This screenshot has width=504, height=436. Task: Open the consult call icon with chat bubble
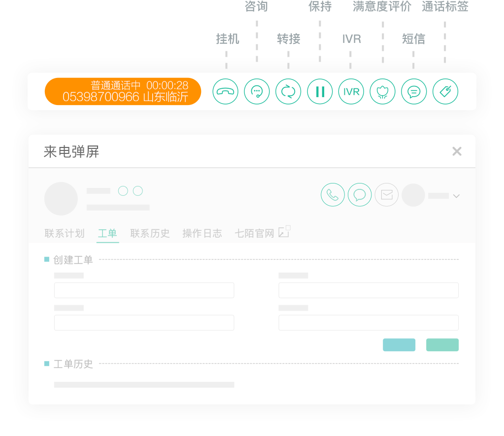(x=257, y=92)
